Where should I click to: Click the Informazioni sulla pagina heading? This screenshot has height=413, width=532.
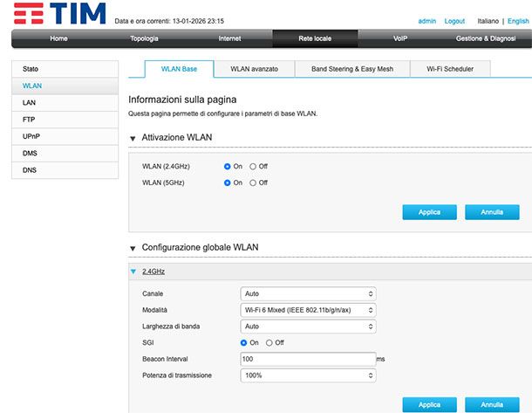(x=182, y=100)
